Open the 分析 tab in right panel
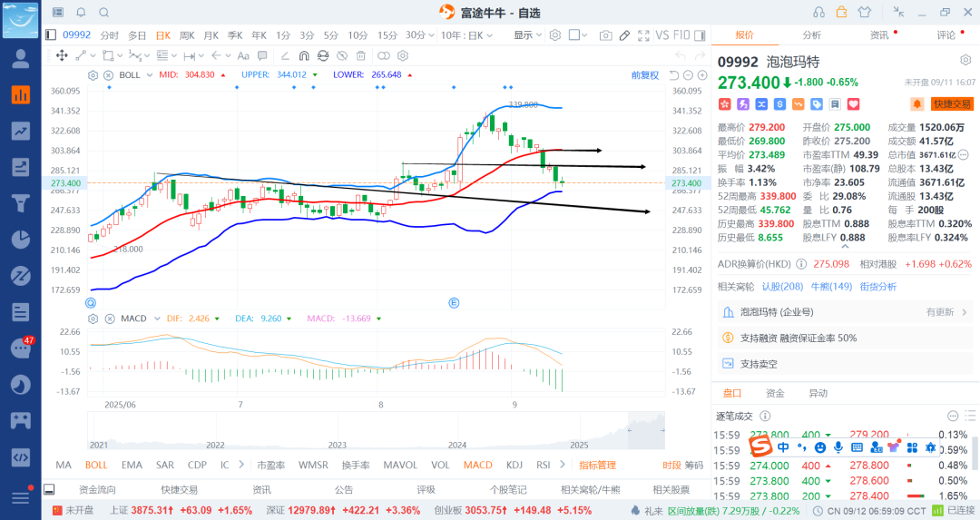Screen dimensions: 980x520 (x=811, y=35)
